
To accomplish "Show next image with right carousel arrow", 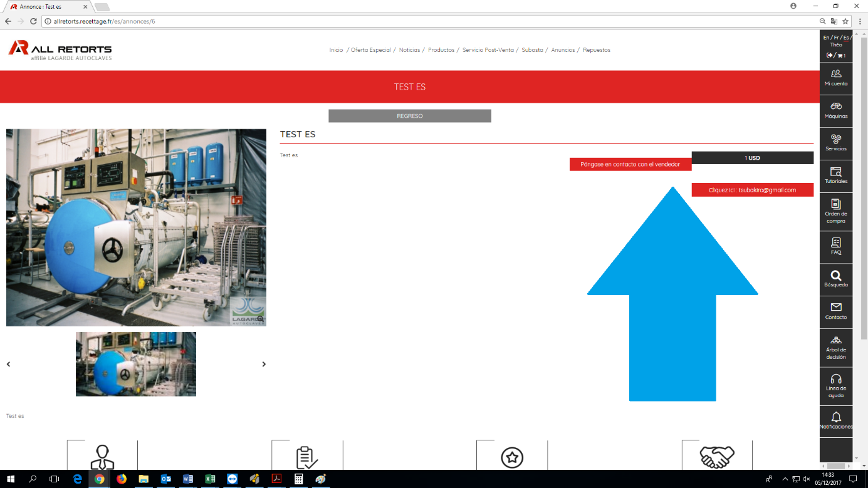I will (x=264, y=364).
